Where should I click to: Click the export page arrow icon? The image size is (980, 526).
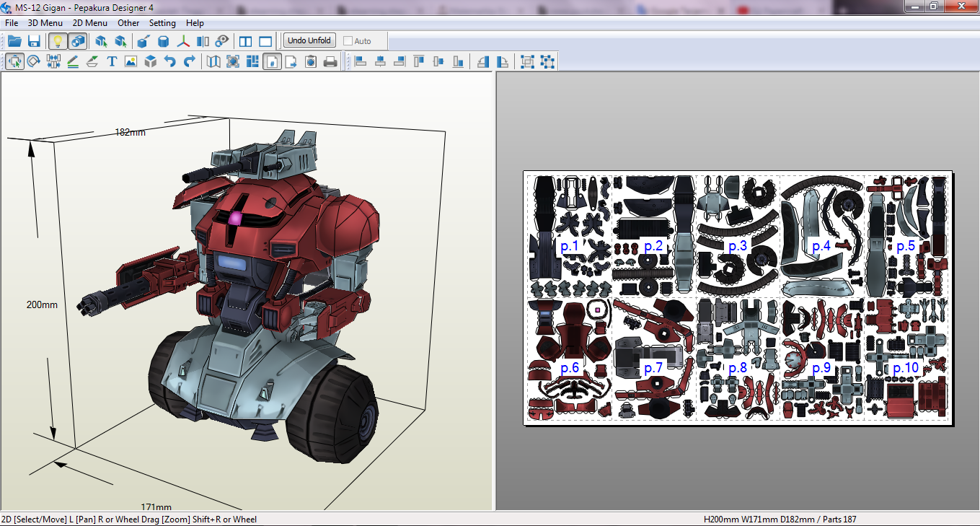click(291, 61)
